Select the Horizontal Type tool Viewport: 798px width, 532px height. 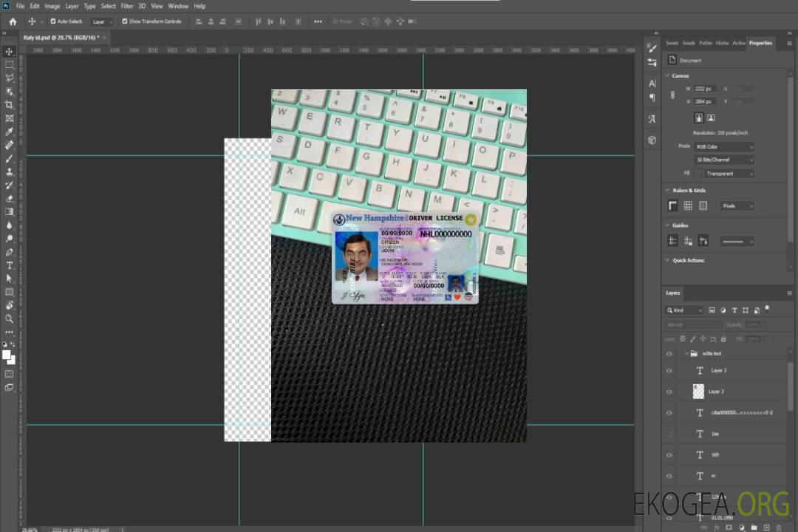(10, 265)
